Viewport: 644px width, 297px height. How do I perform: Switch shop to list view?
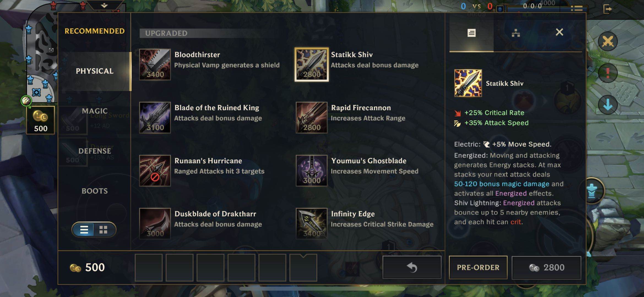click(84, 230)
